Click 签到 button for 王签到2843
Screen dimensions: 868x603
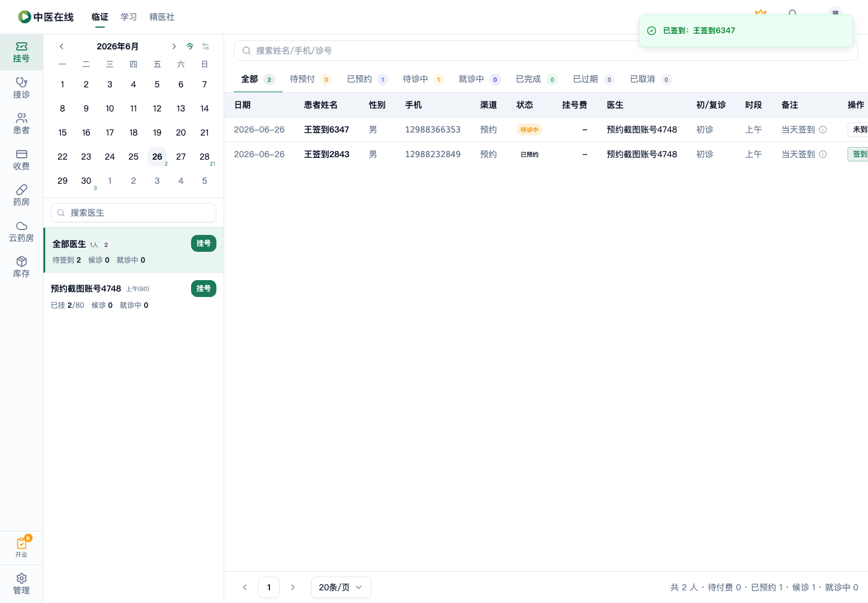[859, 154]
